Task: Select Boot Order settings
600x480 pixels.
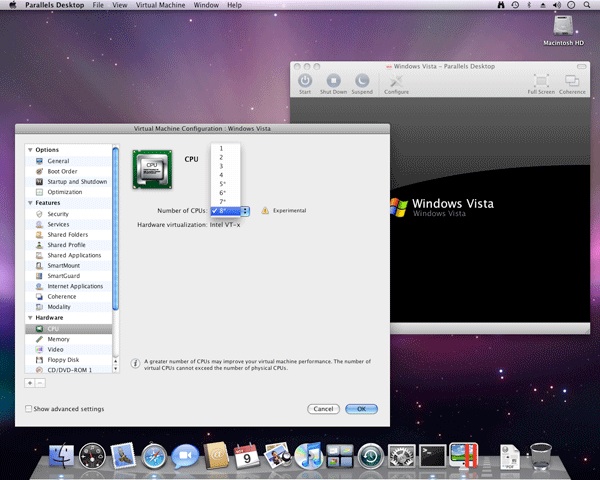Action: pyautogui.click(x=68, y=171)
